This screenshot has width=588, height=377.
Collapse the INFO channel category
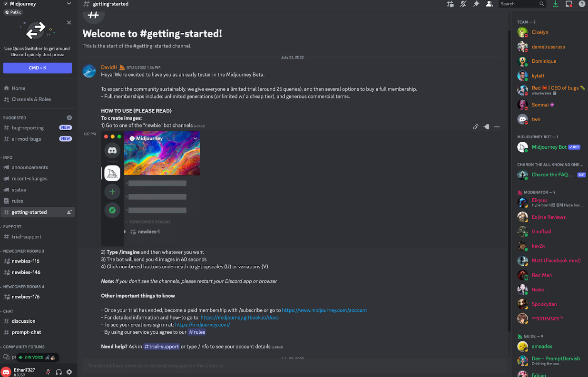point(8,157)
